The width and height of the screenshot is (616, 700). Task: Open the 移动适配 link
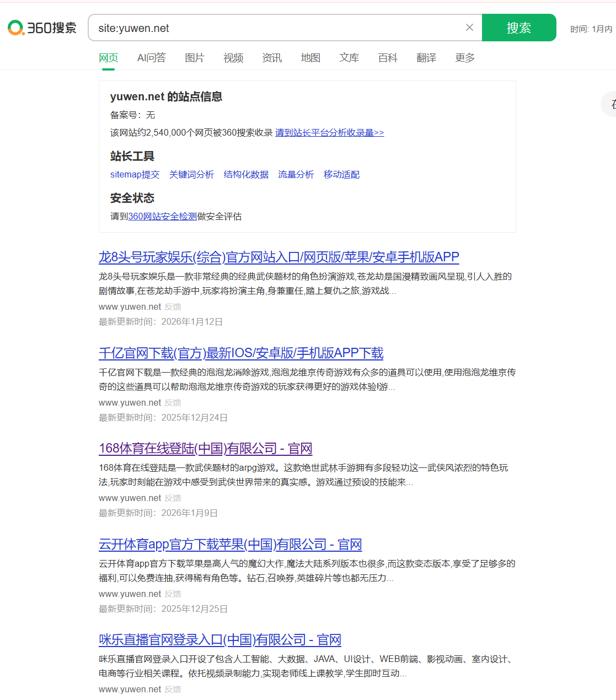tap(341, 174)
